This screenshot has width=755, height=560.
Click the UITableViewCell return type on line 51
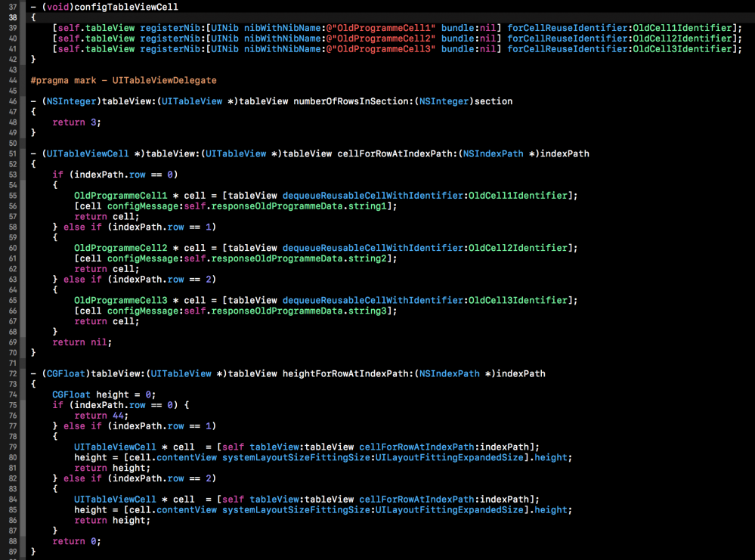click(88, 153)
